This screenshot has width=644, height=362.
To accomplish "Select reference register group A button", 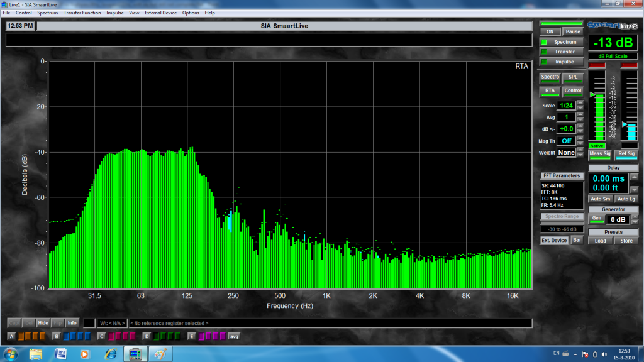I will (11, 336).
